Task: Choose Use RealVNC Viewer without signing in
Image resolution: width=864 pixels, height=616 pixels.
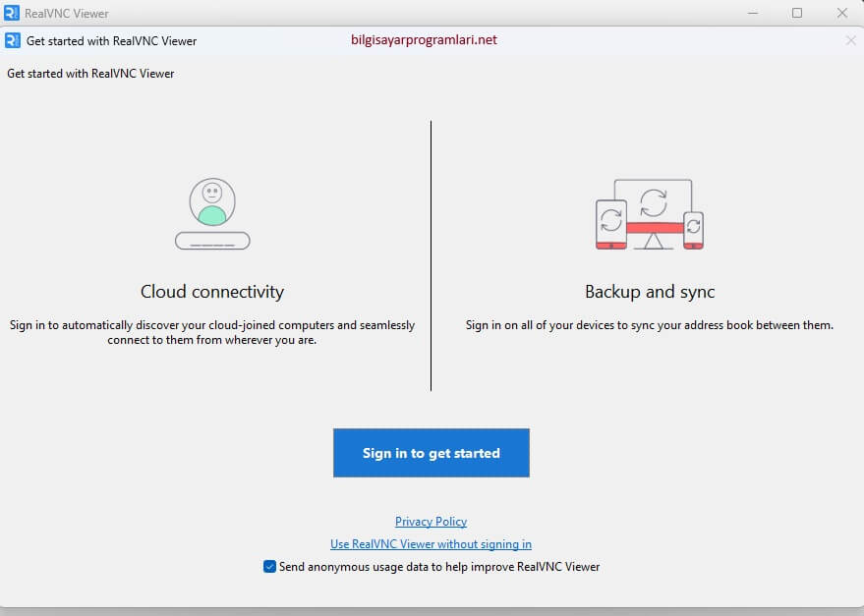Action: coord(431,544)
